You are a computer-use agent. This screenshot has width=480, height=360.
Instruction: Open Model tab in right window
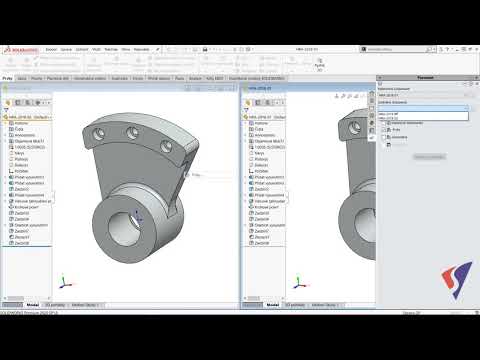pyautogui.click(x=273, y=305)
